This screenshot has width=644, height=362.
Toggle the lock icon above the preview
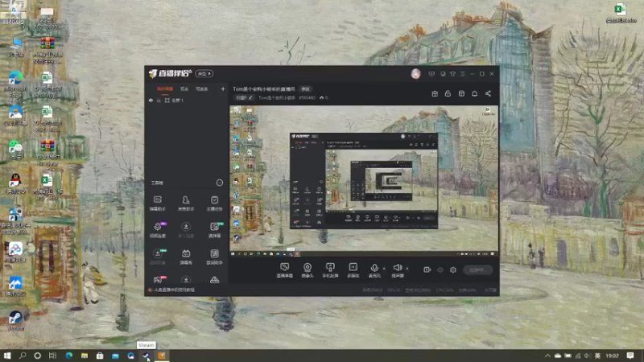point(448,93)
